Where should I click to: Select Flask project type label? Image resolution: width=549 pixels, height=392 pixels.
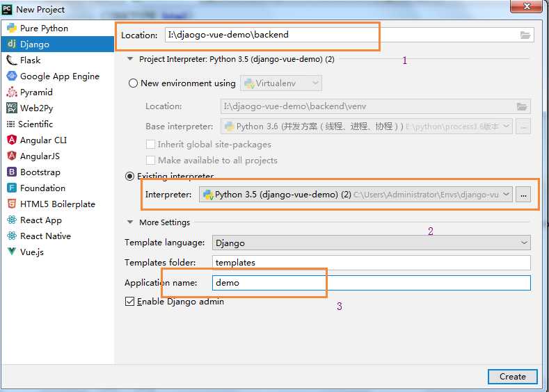(x=31, y=60)
